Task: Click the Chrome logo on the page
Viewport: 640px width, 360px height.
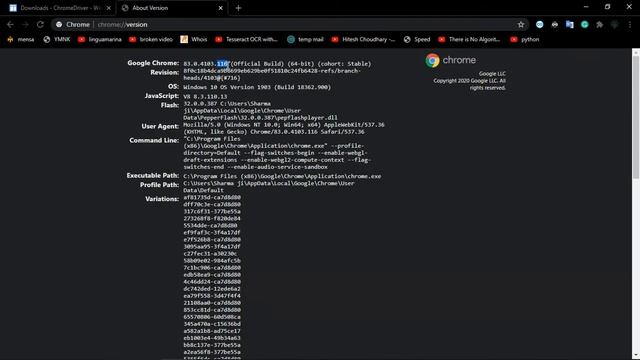Action: (x=432, y=60)
